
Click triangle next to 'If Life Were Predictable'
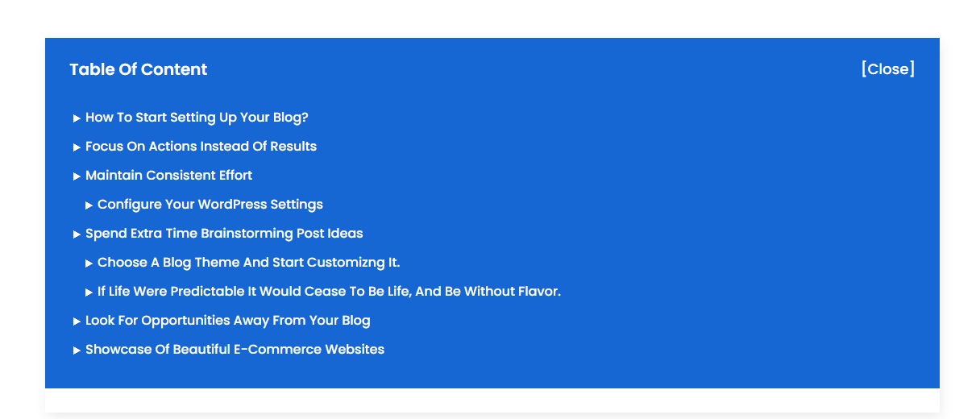point(89,292)
